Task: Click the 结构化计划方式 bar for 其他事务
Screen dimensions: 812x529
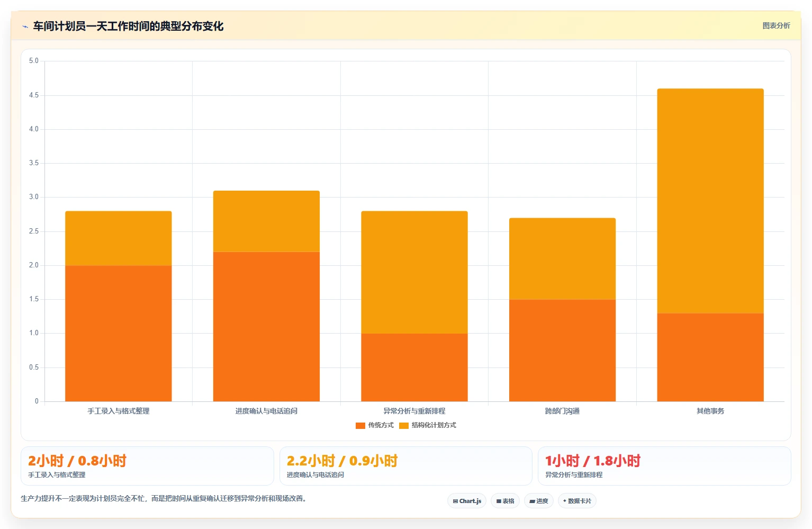Action: [x=710, y=201]
